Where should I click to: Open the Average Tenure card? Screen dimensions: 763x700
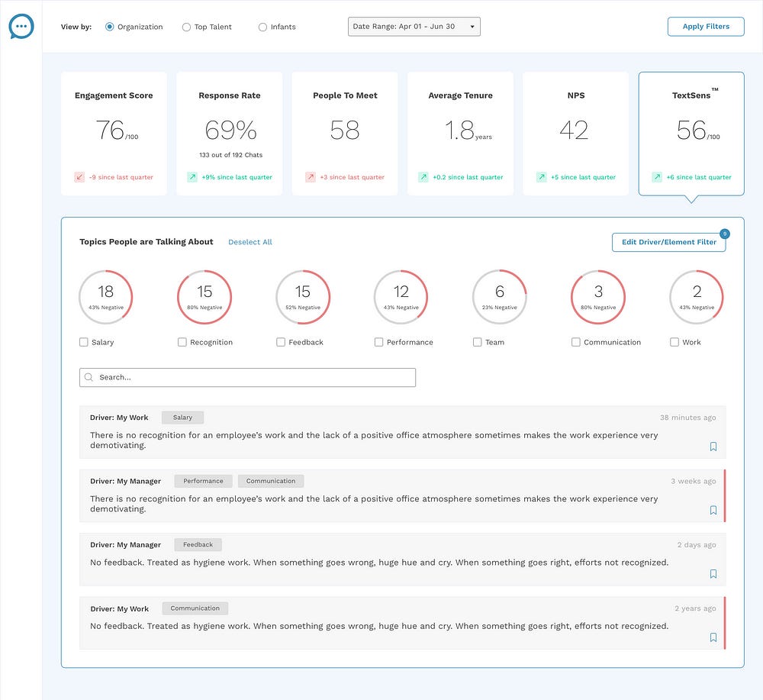[460, 134]
